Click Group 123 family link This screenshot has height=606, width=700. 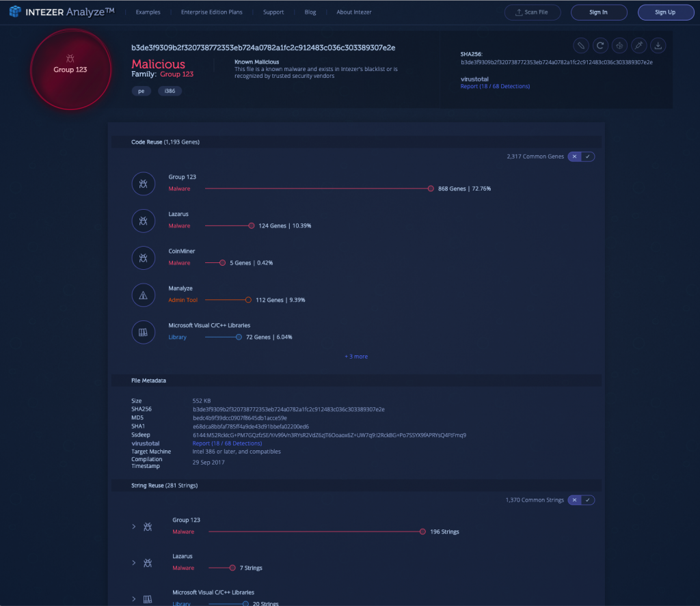pyautogui.click(x=177, y=74)
